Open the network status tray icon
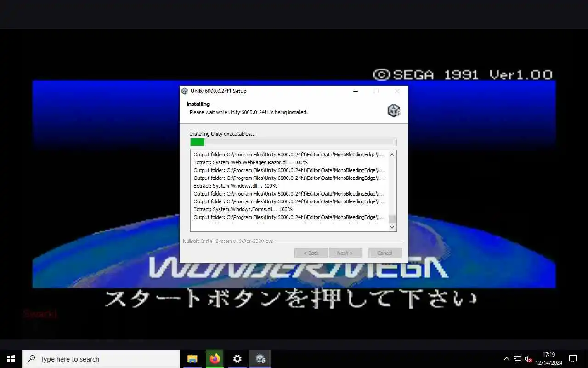588x368 pixels. (518, 359)
